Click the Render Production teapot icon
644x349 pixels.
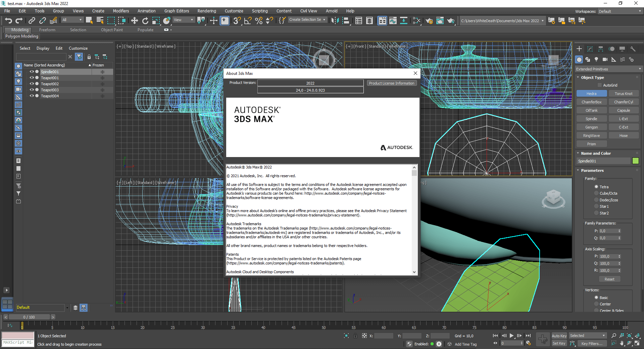coord(451,21)
